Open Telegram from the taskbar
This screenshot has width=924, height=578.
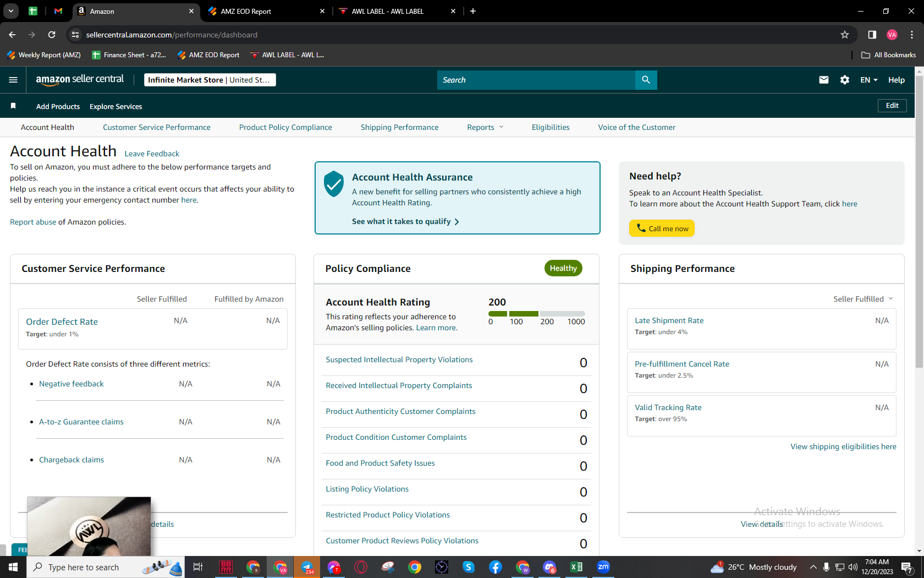[x=307, y=567]
